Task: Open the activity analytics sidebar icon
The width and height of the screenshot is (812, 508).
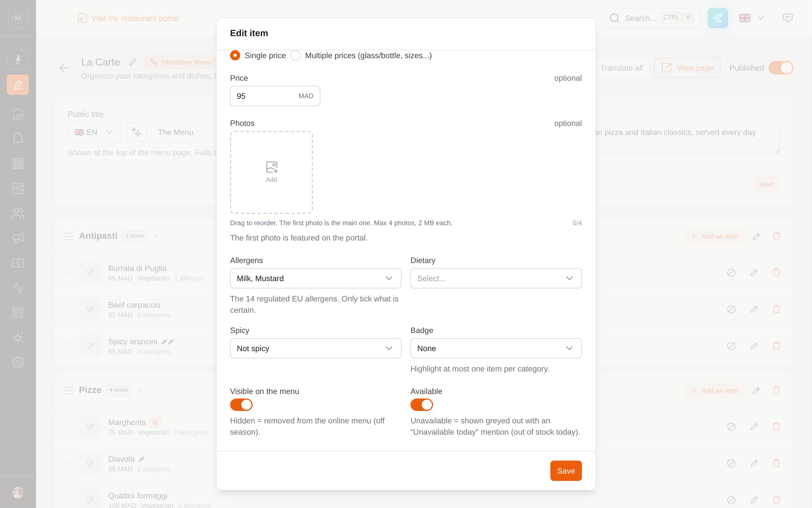Action: tap(18, 288)
